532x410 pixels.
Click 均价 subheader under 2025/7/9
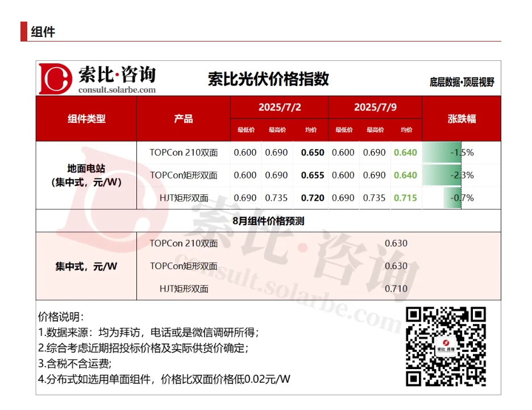[406, 130]
